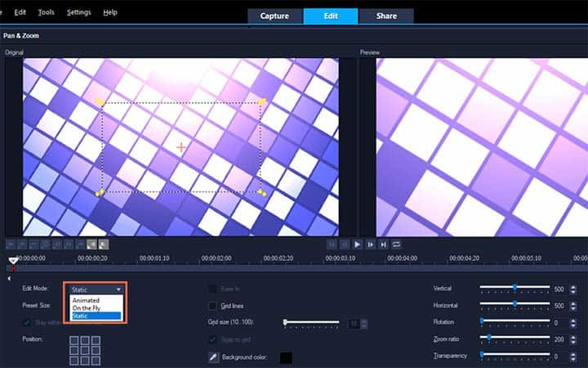The image size is (588, 368).
Task: Toggle the repeat loop playback icon
Action: (x=396, y=245)
